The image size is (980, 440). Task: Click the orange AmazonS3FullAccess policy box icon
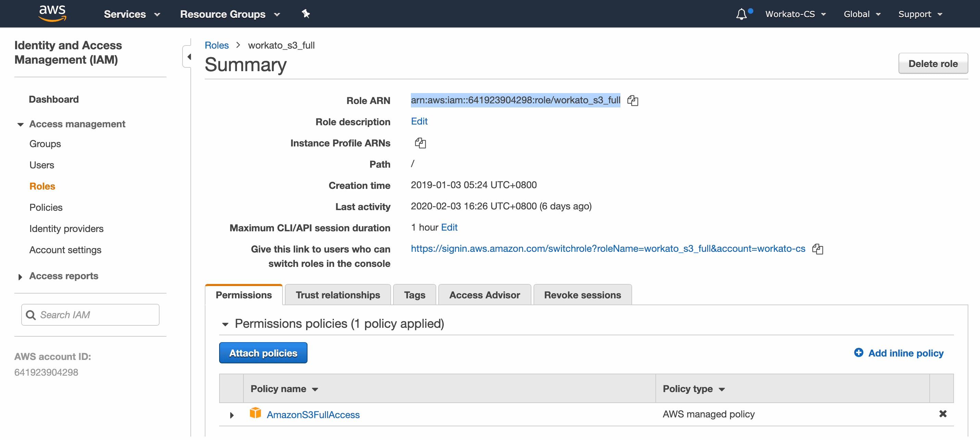(255, 413)
